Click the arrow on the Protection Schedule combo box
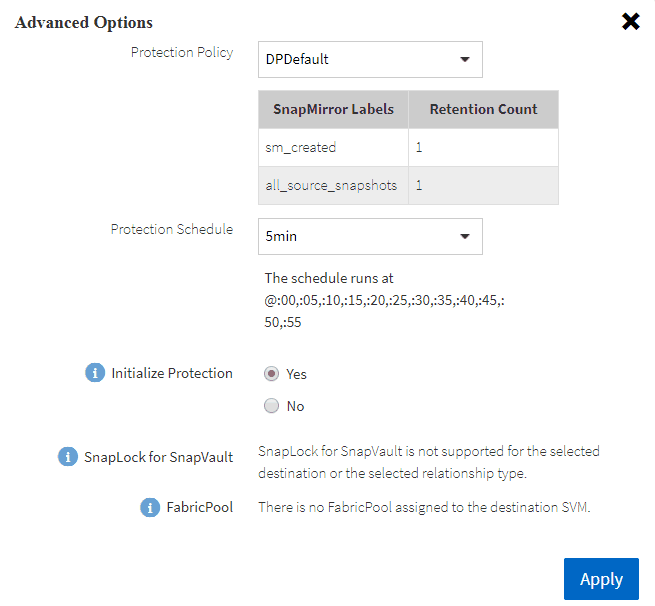The image size is (655, 606). point(464,237)
